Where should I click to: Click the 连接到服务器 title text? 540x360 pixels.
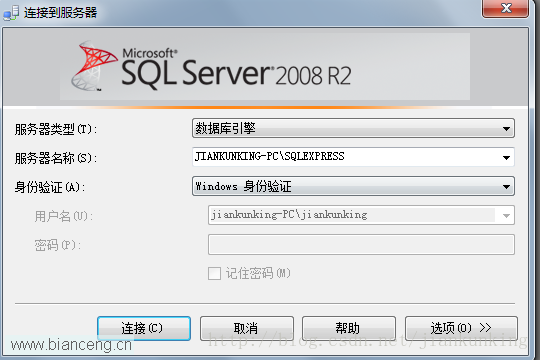click(61, 13)
